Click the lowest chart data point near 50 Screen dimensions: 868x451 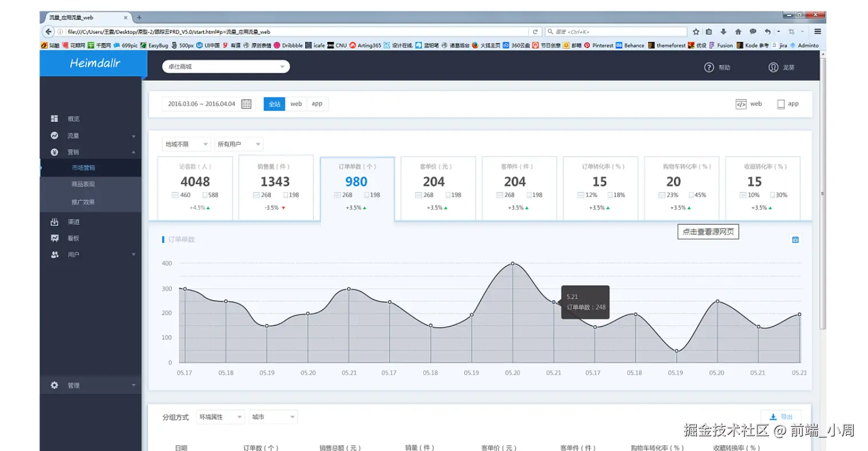tap(676, 351)
